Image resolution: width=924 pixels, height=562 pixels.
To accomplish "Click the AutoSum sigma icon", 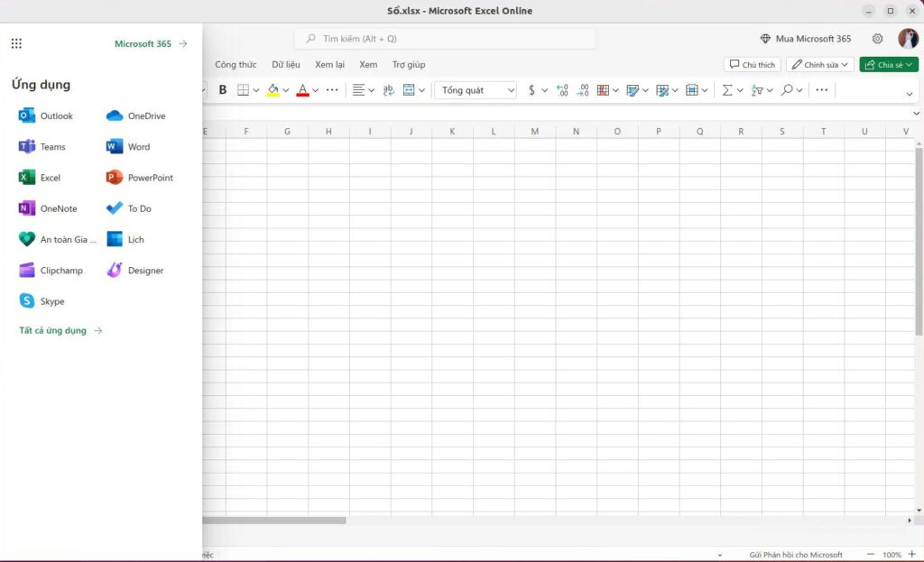I will (727, 90).
